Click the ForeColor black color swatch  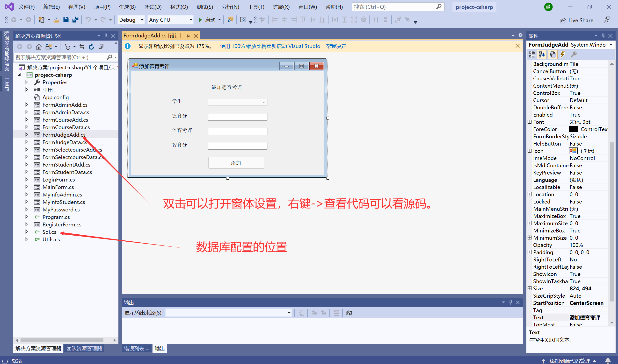(x=573, y=129)
